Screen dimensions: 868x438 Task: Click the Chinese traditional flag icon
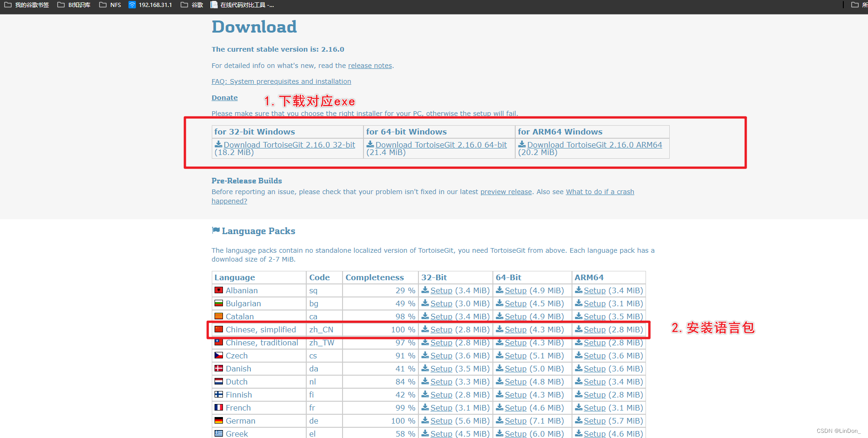click(x=219, y=342)
